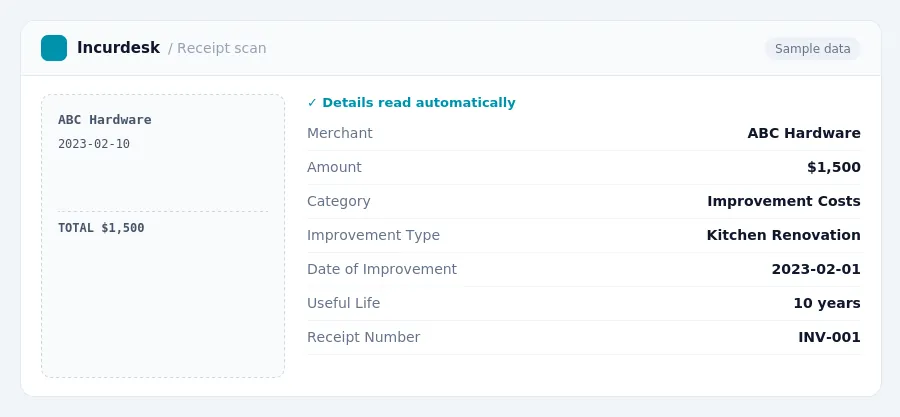Click the Date of Improvement label
This screenshot has width=900, height=417.
[x=382, y=269]
